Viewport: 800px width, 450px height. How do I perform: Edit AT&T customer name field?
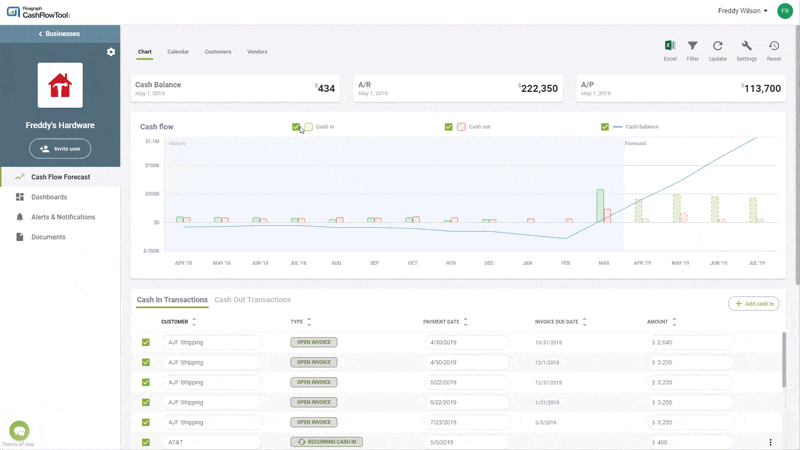[x=212, y=442]
